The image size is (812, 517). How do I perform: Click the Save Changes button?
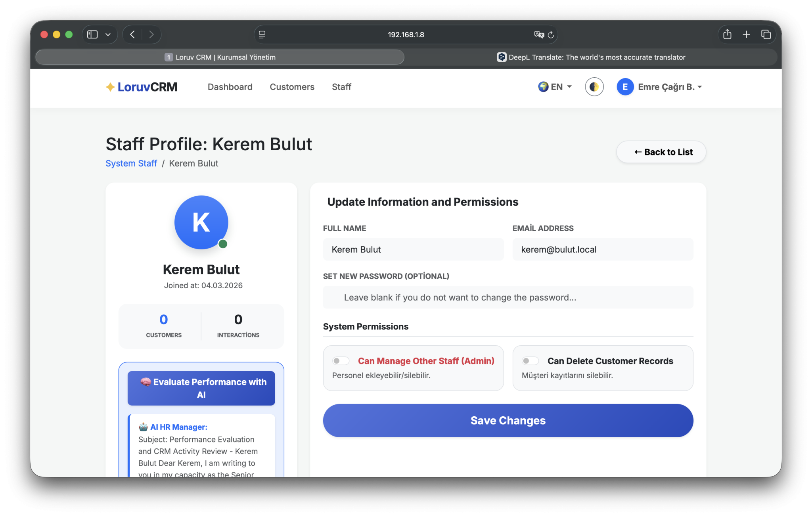coord(508,420)
